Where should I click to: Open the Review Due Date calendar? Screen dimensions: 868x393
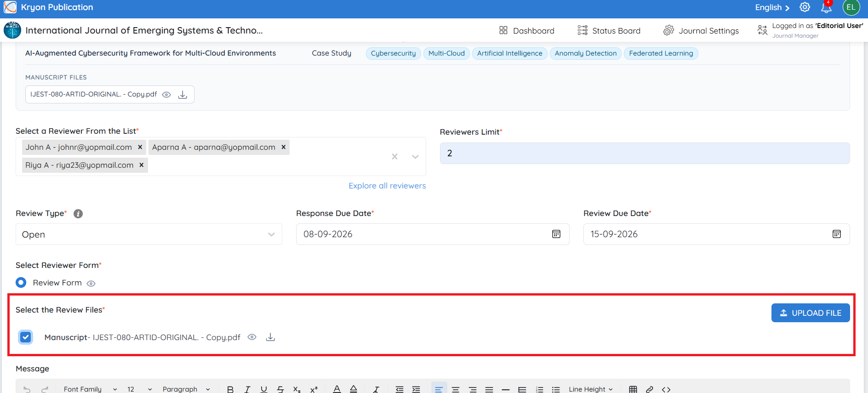coord(837,234)
